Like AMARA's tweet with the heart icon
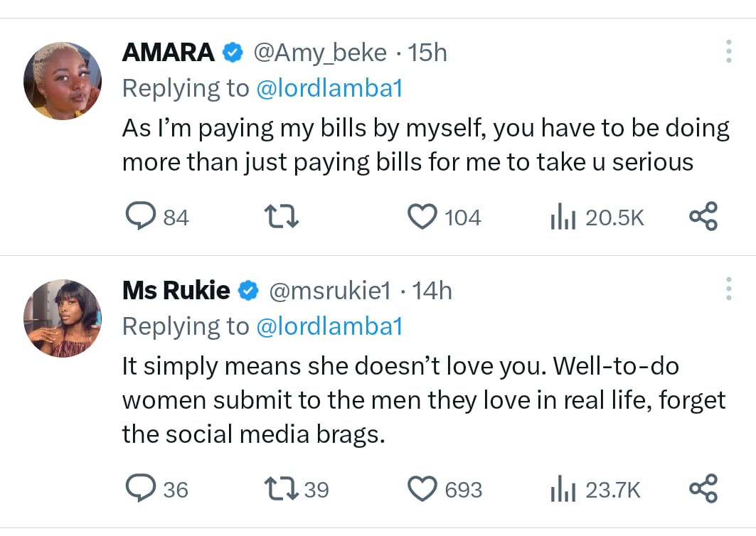Viewport: 756px width, 536px height. (x=423, y=217)
